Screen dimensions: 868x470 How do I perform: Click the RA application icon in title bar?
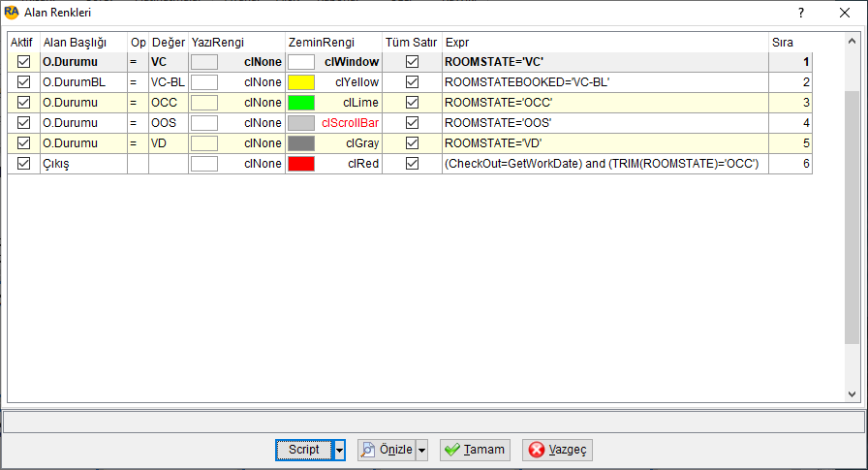pos(11,13)
